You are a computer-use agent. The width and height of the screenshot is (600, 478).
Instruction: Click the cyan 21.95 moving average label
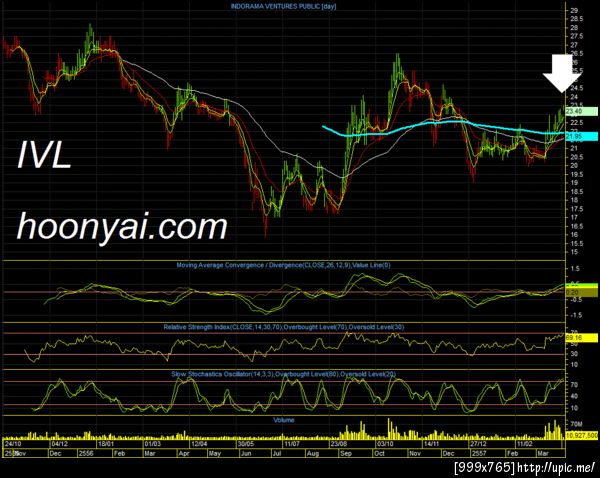[581, 136]
